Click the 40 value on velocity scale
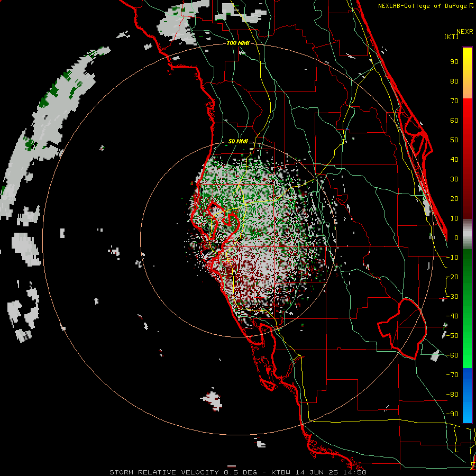The width and height of the screenshot is (476, 476). pos(454,160)
